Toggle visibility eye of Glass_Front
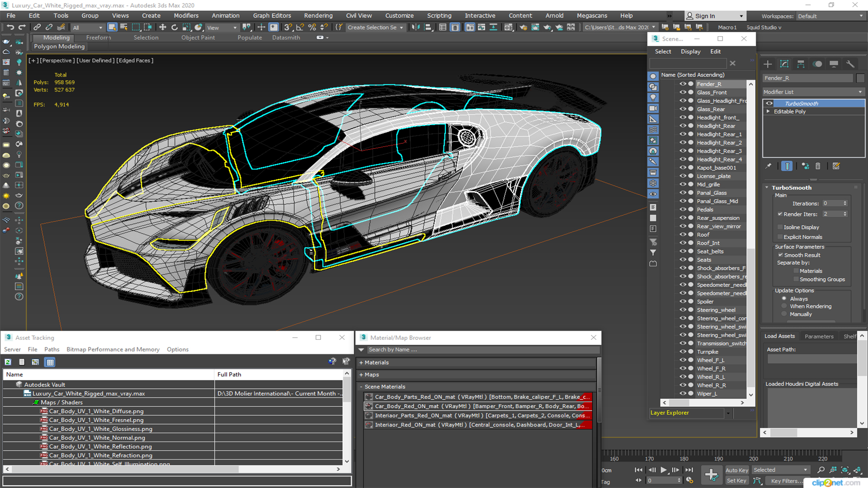The height and width of the screenshot is (488, 868). click(x=683, y=92)
